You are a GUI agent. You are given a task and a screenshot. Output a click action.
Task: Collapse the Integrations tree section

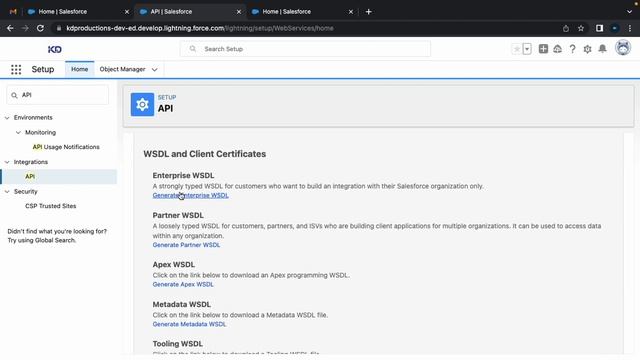click(7, 162)
